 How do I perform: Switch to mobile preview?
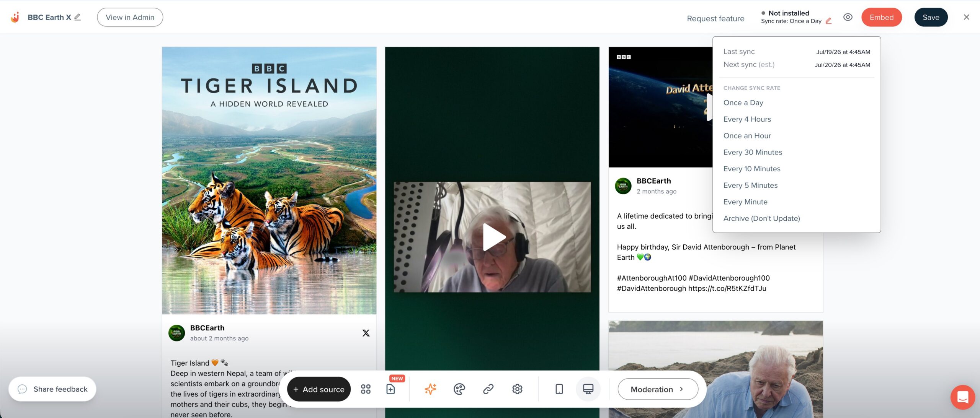(559, 389)
